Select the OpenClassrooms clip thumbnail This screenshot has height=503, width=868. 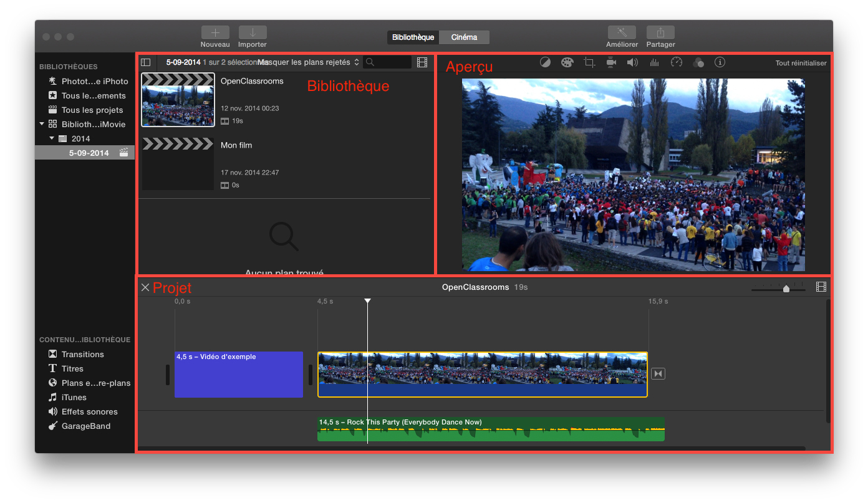tap(178, 100)
